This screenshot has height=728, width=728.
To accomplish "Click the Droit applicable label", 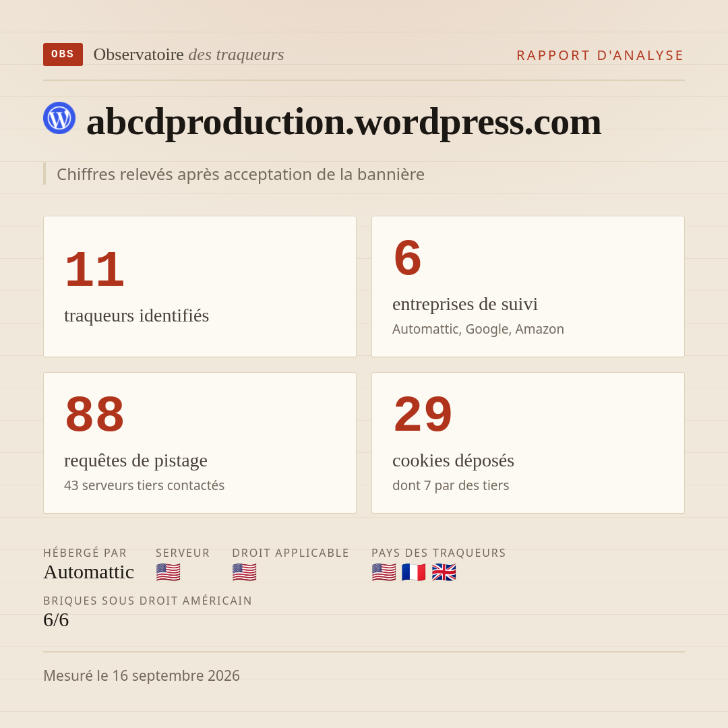I will pyautogui.click(x=291, y=553).
